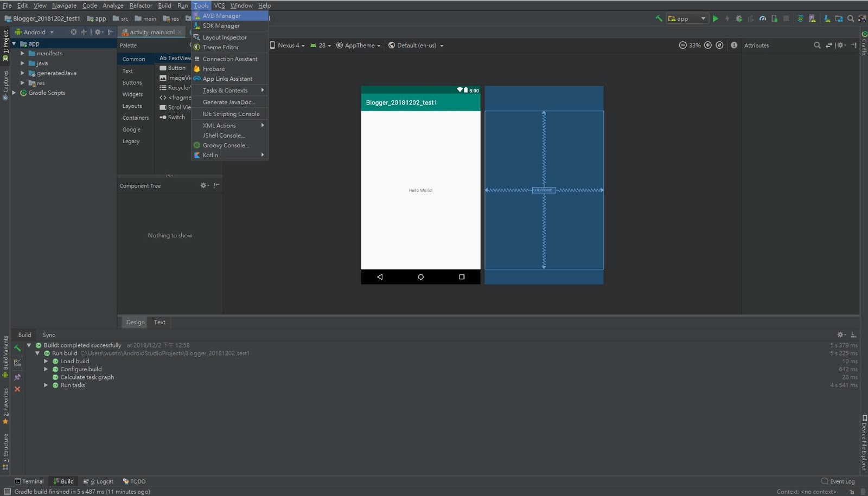Choose Theme Editor in the Tools menu
The height and width of the screenshot is (496, 868).
click(x=230, y=47)
